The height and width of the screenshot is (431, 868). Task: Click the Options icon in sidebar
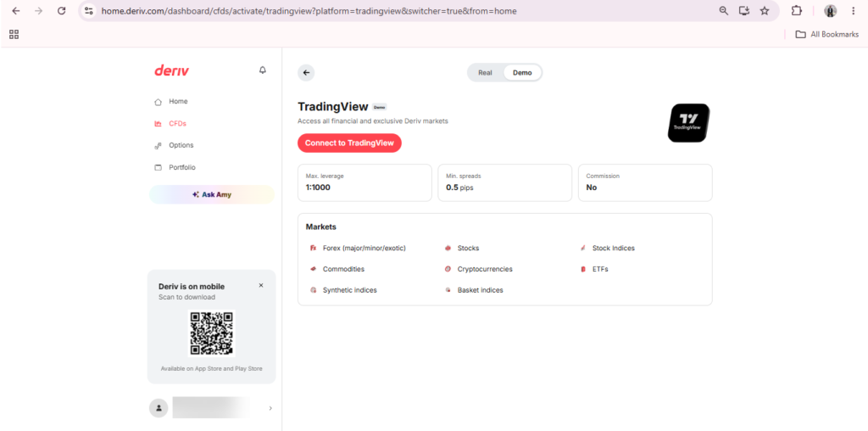[158, 146]
